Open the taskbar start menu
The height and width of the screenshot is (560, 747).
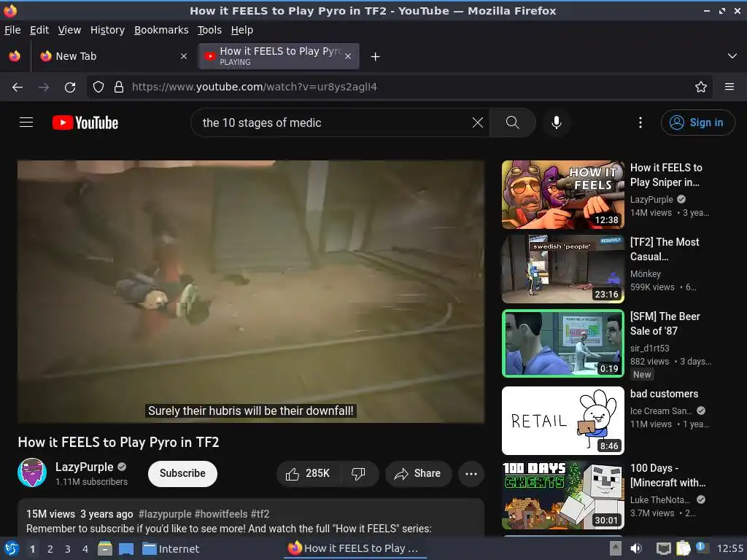tap(11, 548)
